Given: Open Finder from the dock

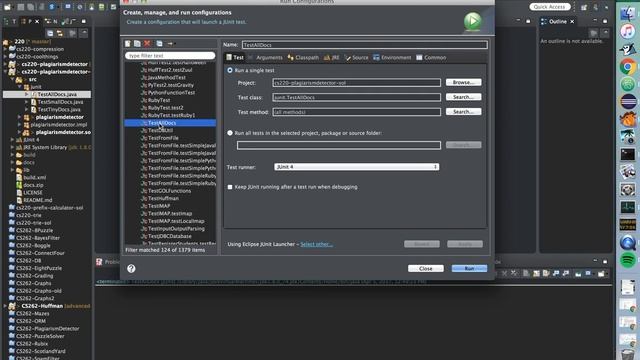Looking at the screenshot, I should tap(628, 14).
